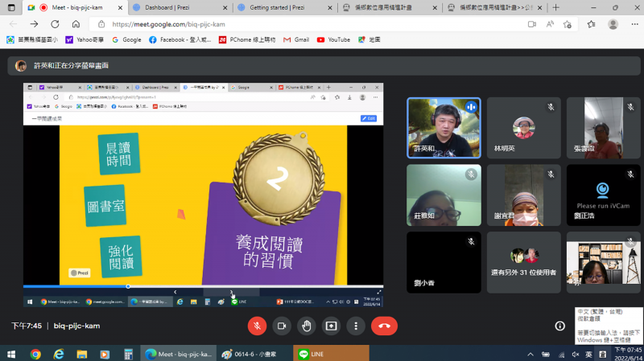Click the Prezi presentation progress bar

click(x=203, y=286)
